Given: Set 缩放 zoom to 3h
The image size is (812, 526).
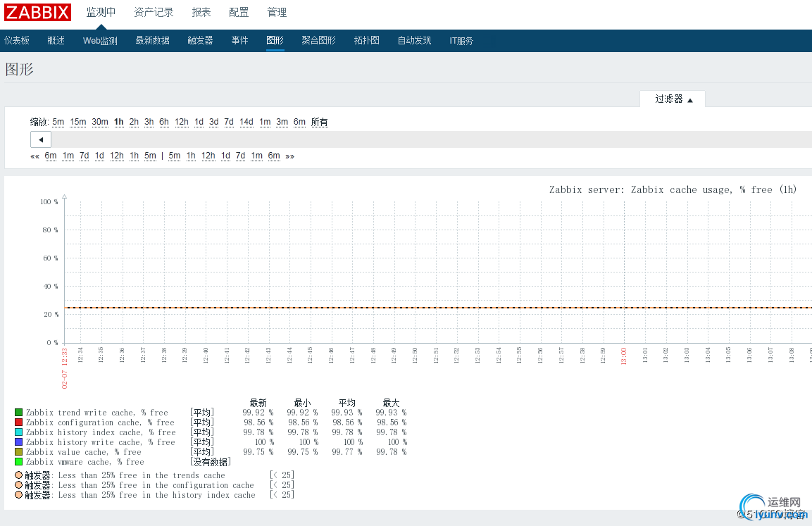Looking at the screenshot, I should tap(149, 123).
